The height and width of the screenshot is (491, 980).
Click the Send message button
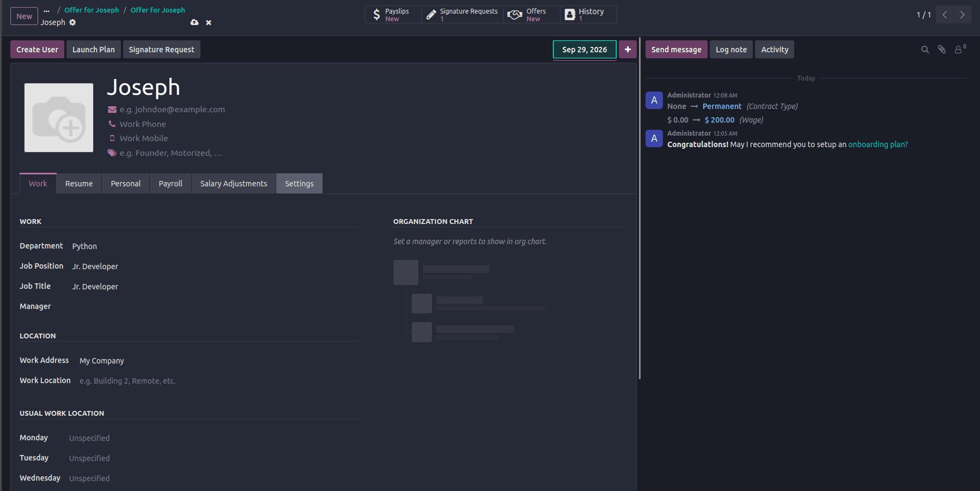[x=677, y=50]
